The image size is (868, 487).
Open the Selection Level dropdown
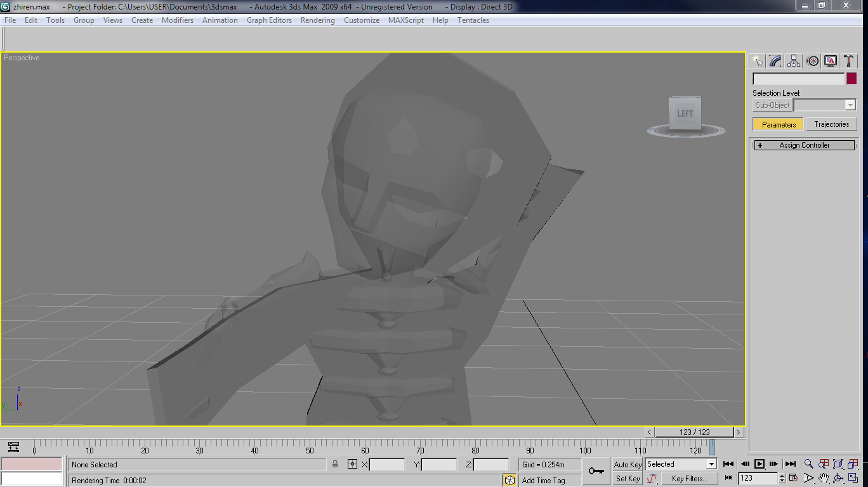(x=825, y=105)
